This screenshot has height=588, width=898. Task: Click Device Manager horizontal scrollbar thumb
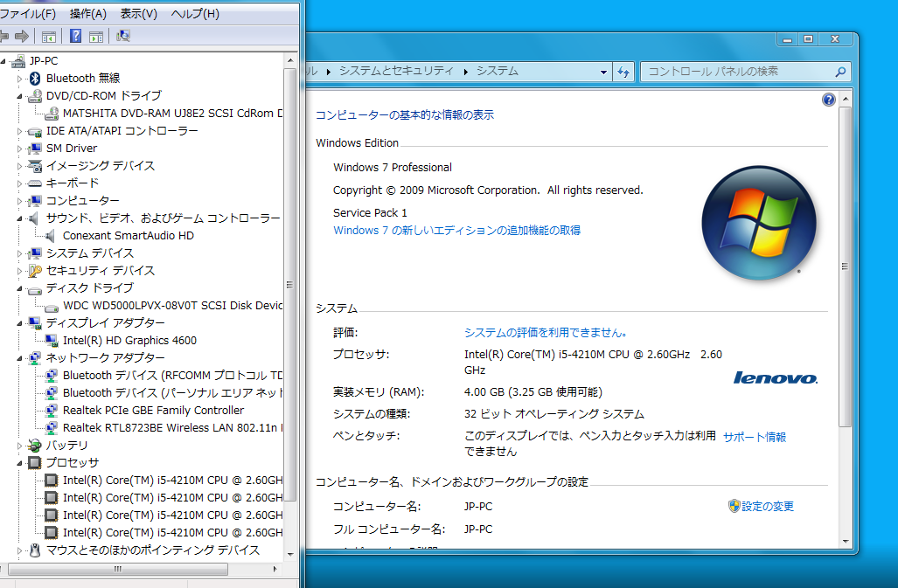point(118,569)
